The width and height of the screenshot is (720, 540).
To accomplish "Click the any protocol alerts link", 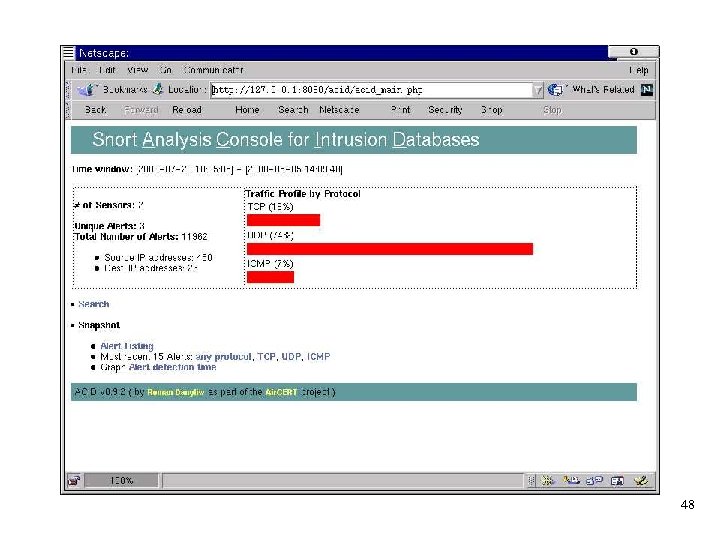I will [224, 357].
